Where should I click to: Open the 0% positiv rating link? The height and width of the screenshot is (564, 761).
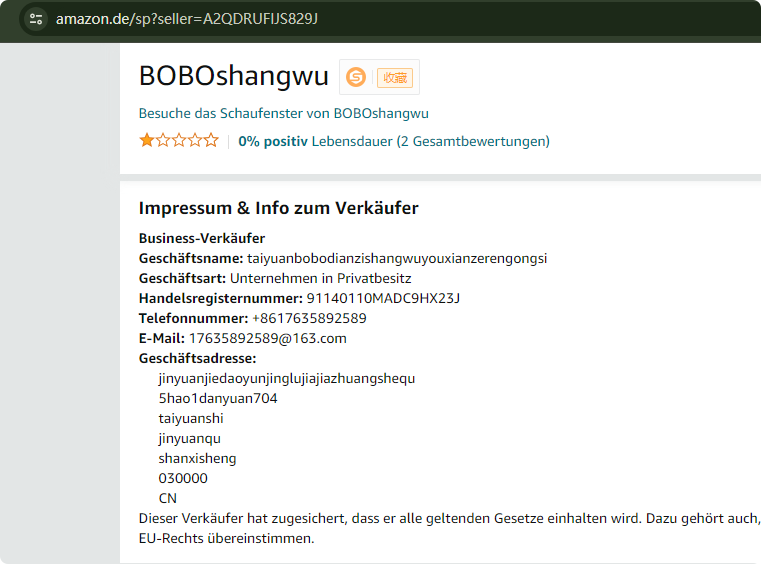(394, 141)
